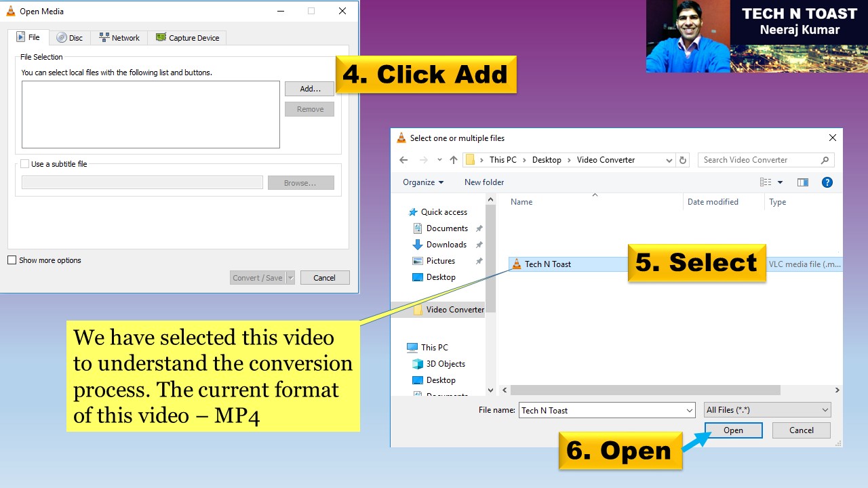Click Desktop in the address breadcrumb
This screenshot has height=488, width=868.
click(547, 160)
